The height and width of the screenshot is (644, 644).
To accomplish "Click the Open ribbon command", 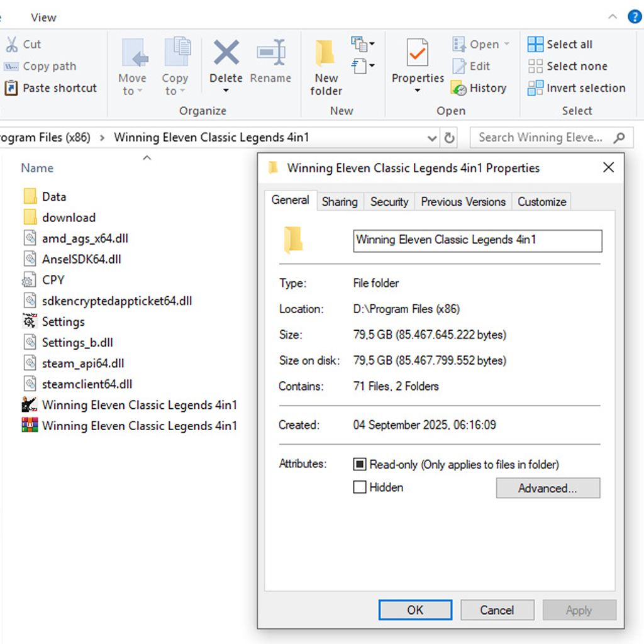I will click(475, 45).
